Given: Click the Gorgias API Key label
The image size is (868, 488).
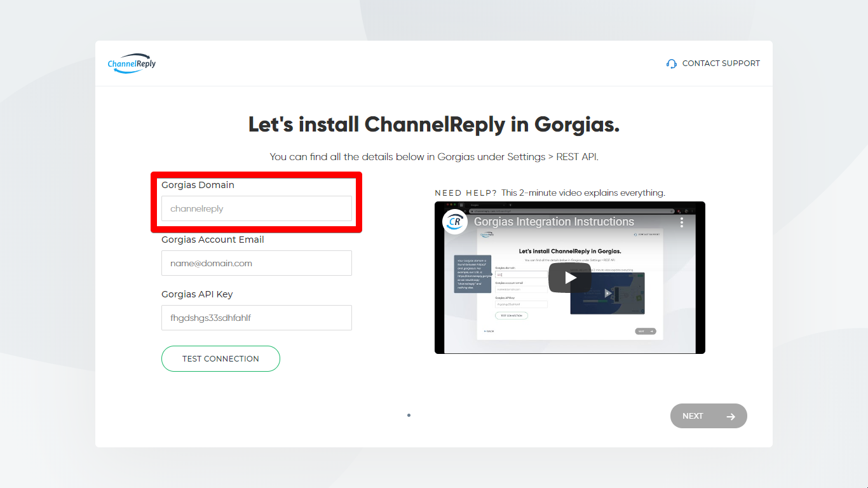Looking at the screenshot, I should click(x=197, y=294).
